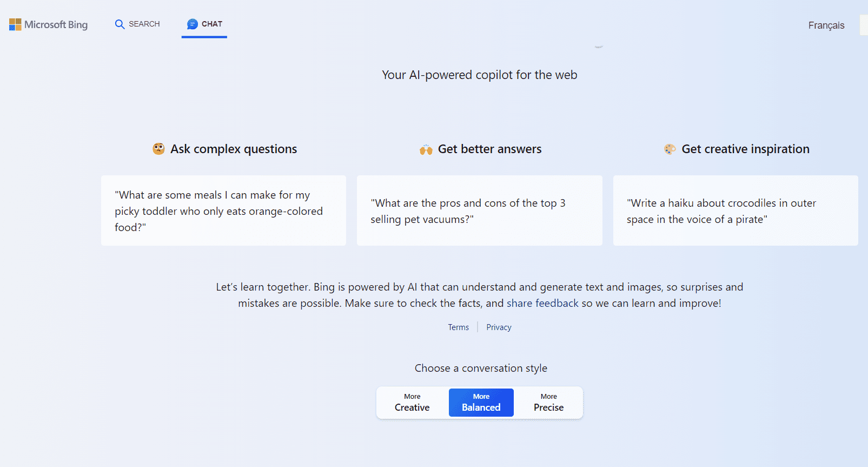
Task: Click the blue chat bubble icon
Action: tap(192, 24)
